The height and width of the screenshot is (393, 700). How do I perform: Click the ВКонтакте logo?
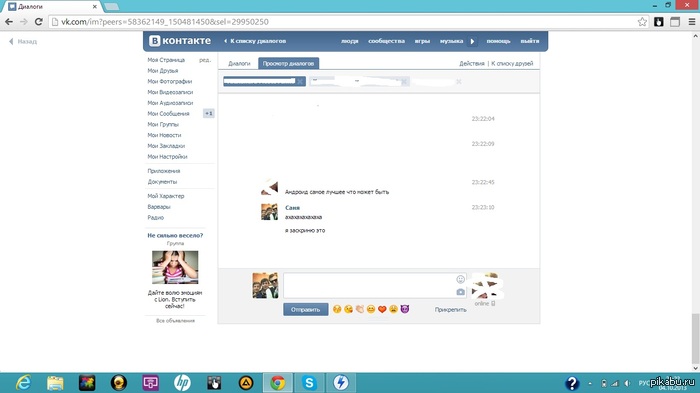(179, 41)
